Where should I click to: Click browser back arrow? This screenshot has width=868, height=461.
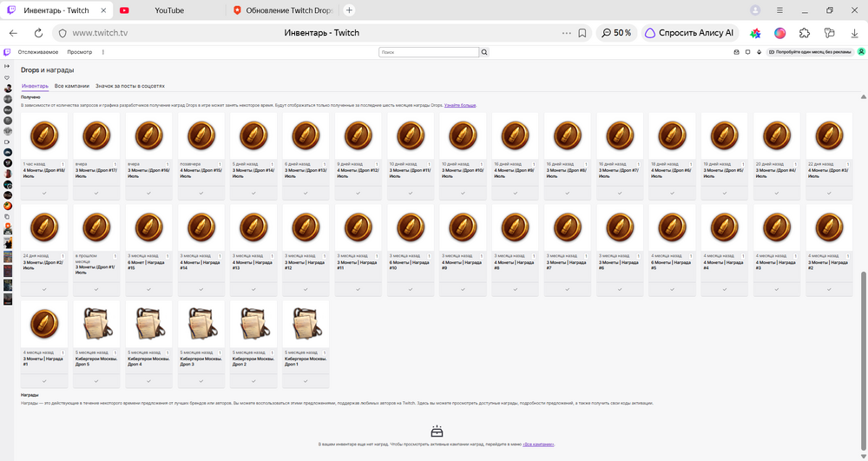click(x=13, y=33)
